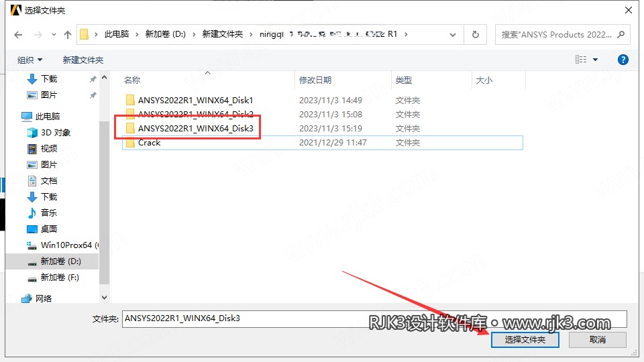Sort by 大小 column header
The width and height of the screenshot is (644, 362).
(x=484, y=80)
